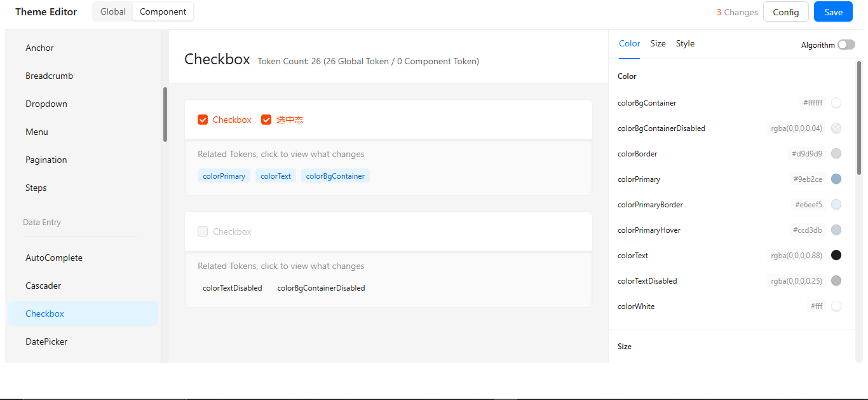Click the '3 Changes' indicator
This screenshot has height=400, width=868.
pos(737,12)
